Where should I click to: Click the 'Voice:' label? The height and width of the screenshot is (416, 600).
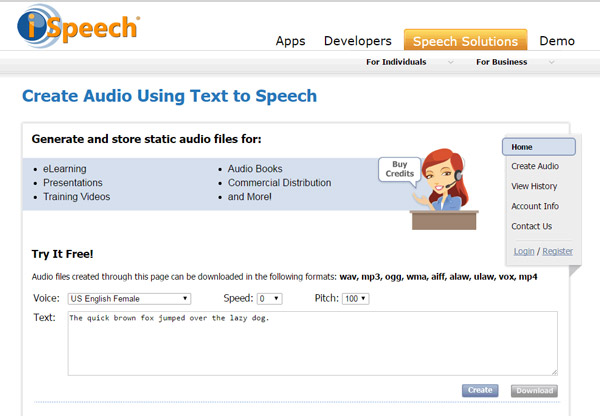point(46,298)
